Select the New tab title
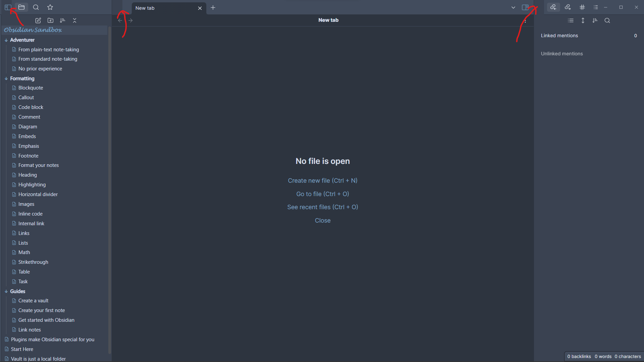Screen dimensions: 644x362 [x=145, y=8]
